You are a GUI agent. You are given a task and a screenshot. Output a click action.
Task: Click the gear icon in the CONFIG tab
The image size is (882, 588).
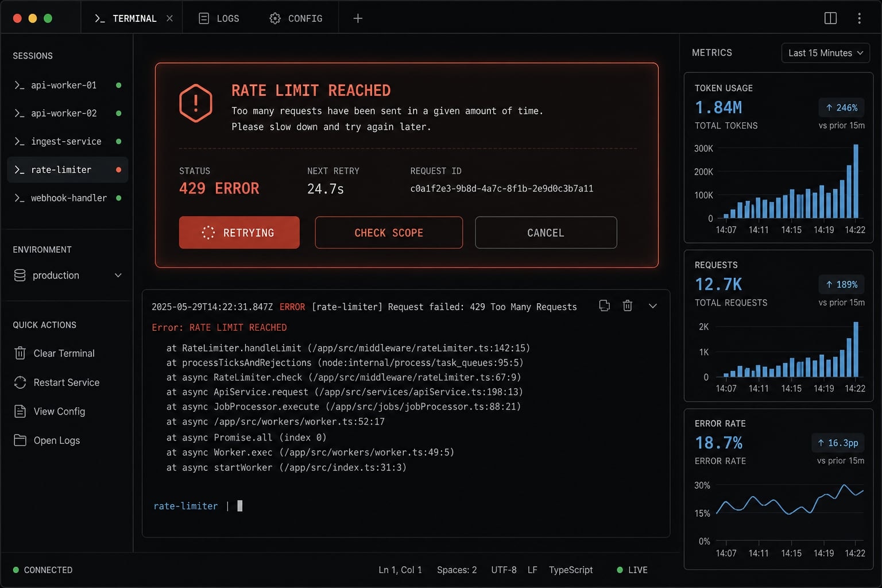pyautogui.click(x=275, y=18)
